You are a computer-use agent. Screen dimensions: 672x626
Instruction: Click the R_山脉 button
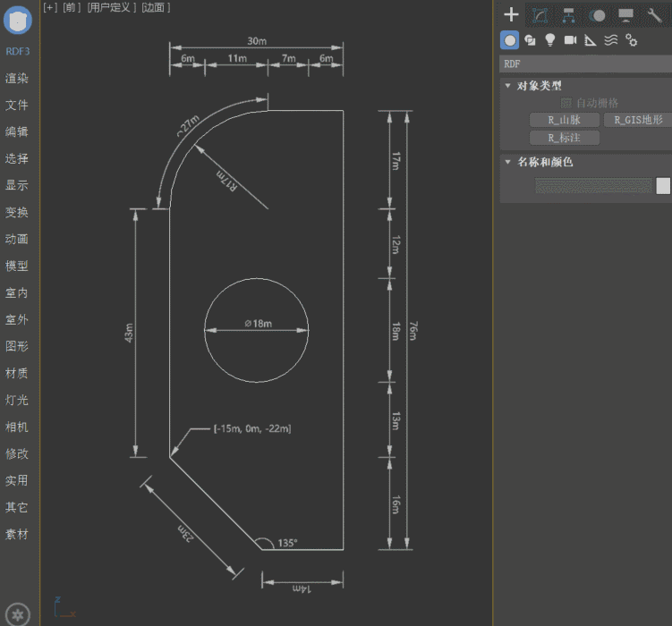564,120
